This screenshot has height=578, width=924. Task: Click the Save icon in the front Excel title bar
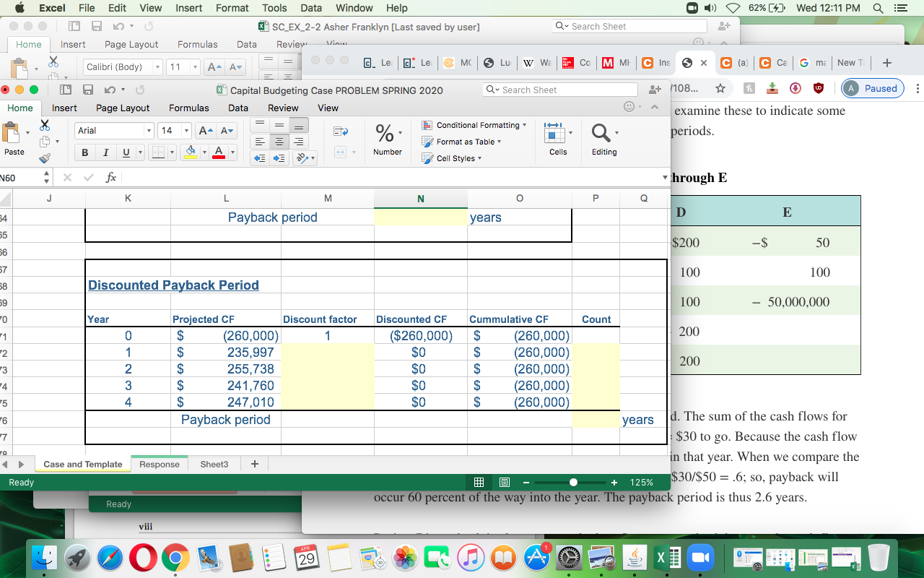coord(88,90)
